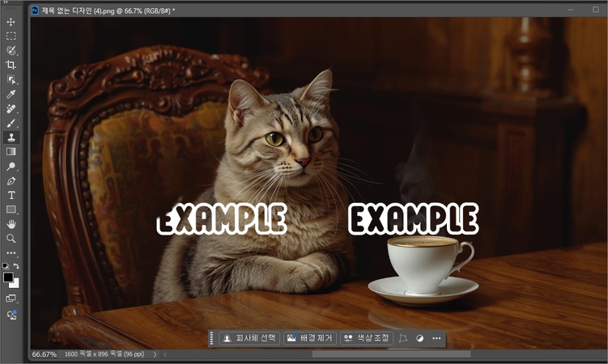Reset to default foreground and background colors
The height and width of the screenshot is (364, 608).
point(6,266)
